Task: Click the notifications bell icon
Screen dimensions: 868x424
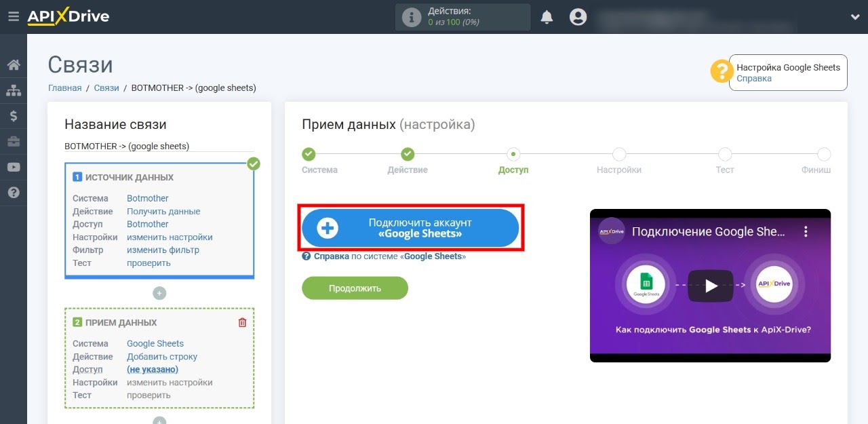Action: tap(547, 17)
